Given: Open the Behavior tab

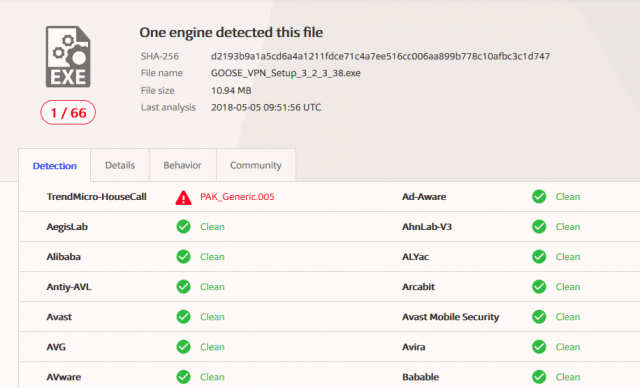Looking at the screenshot, I should coord(182,165).
